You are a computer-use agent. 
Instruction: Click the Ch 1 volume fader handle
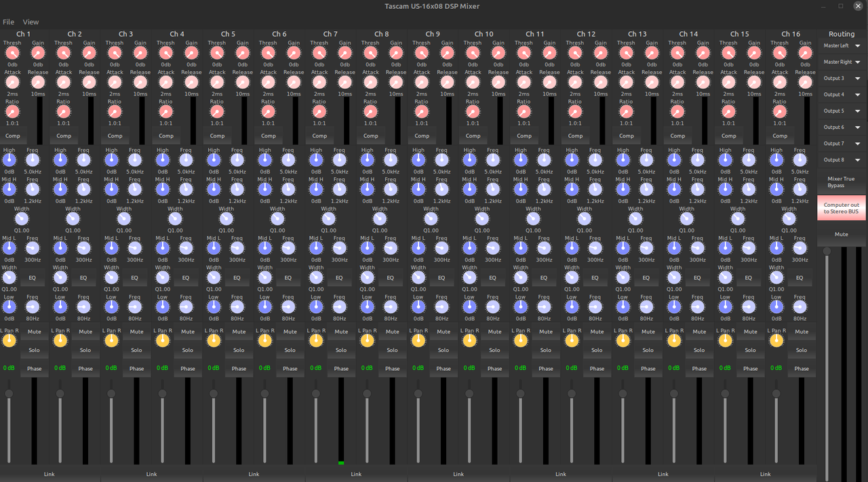pyautogui.click(x=9, y=394)
